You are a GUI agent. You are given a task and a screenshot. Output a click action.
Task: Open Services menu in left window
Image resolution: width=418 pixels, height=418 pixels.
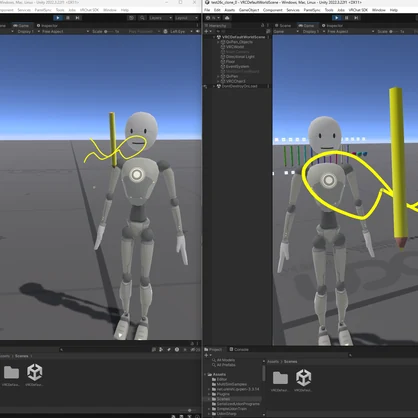point(24,10)
